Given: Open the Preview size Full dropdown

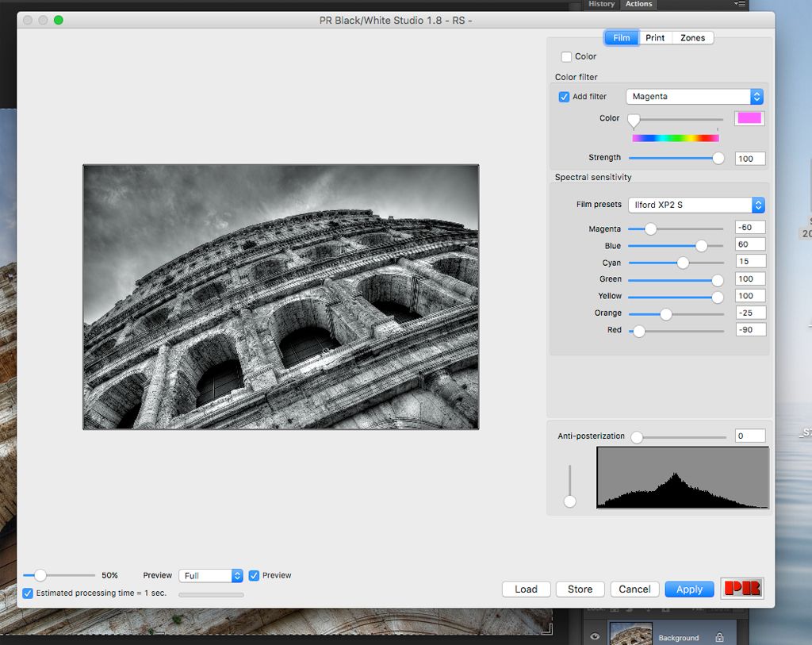Looking at the screenshot, I should [x=211, y=575].
